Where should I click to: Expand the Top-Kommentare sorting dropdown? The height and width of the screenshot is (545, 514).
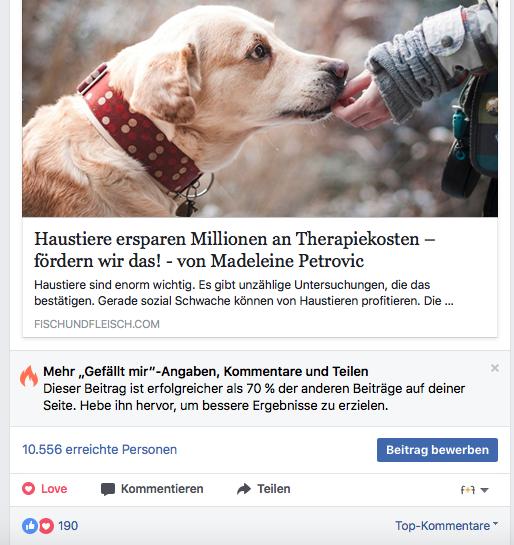click(x=446, y=526)
